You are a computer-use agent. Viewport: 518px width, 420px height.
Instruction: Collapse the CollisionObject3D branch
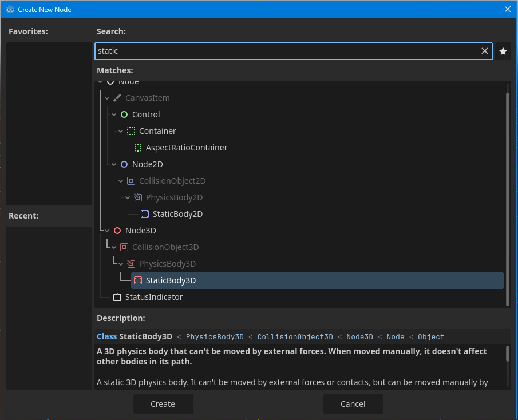113,247
